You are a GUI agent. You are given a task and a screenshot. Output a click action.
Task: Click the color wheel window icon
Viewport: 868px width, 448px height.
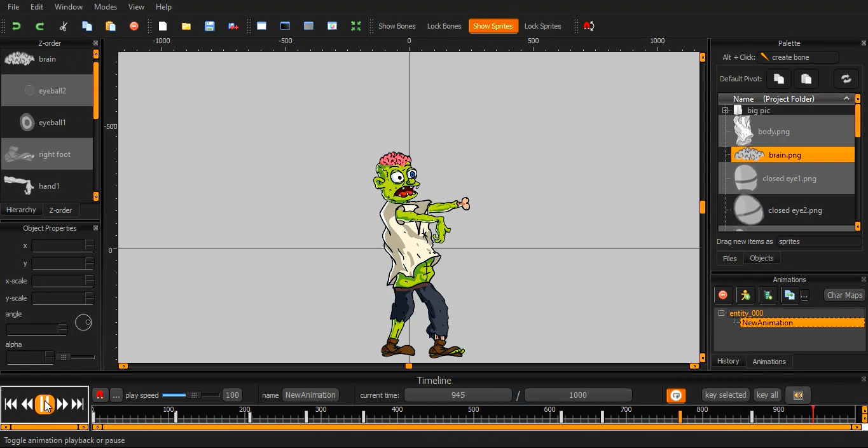pos(332,26)
